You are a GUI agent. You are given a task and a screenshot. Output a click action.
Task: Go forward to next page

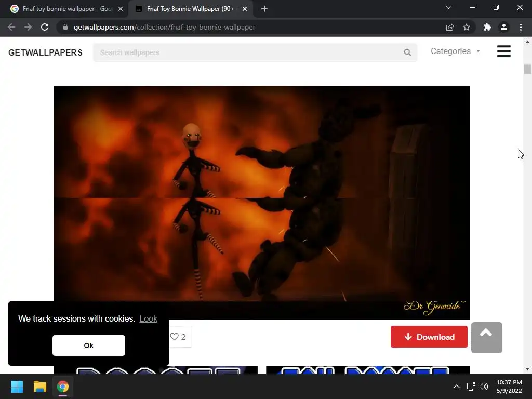click(x=28, y=27)
